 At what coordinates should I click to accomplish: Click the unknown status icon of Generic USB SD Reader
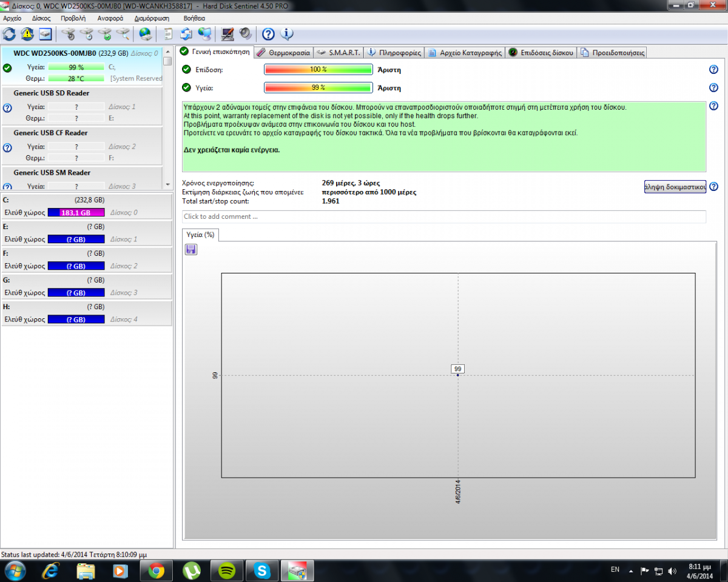tap(7, 108)
